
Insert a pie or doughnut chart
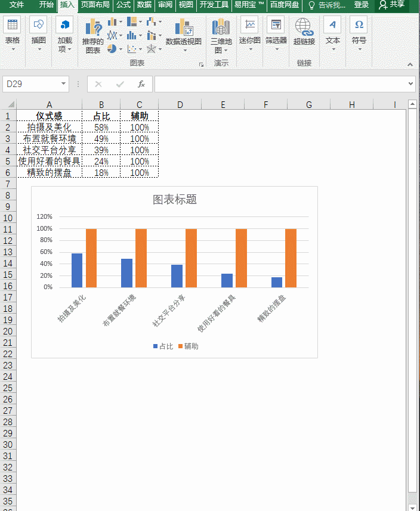(x=112, y=49)
